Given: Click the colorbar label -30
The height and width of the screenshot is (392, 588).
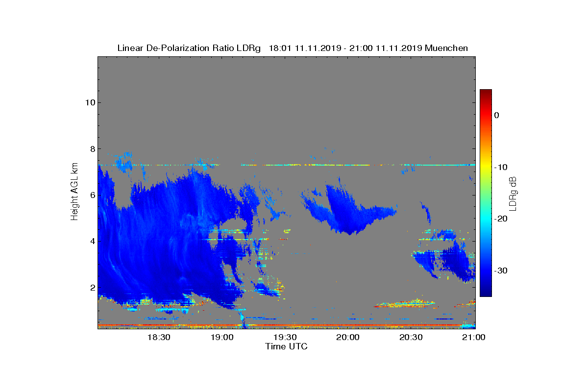Looking at the screenshot, I should point(500,271).
